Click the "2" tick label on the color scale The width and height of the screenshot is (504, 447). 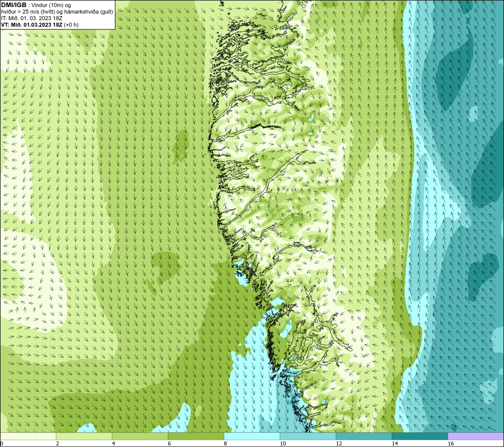[x=57, y=444]
